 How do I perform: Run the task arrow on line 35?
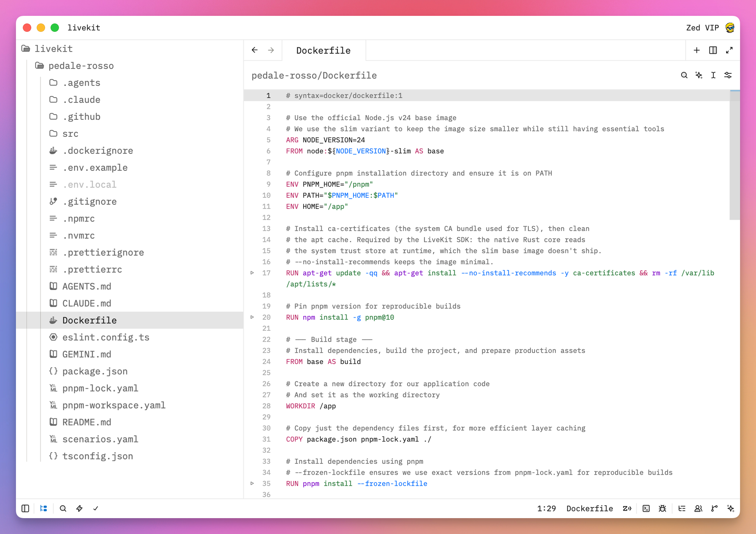tap(252, 483)
